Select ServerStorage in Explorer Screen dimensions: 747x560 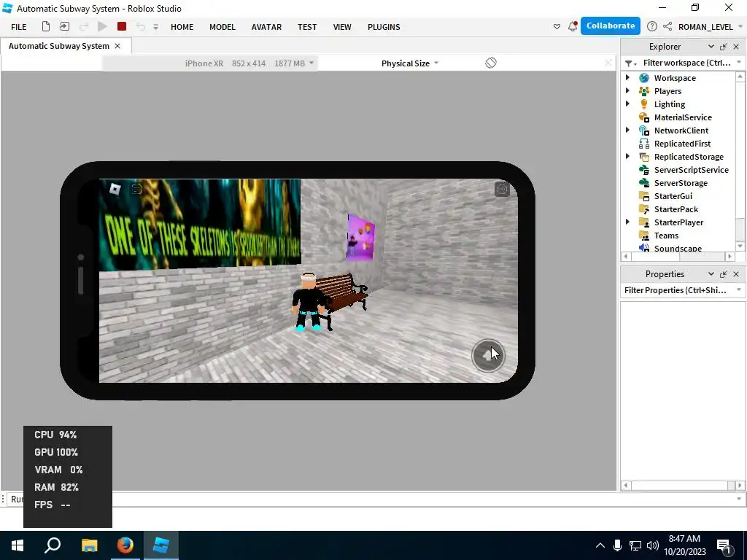[x=681, y=183]
